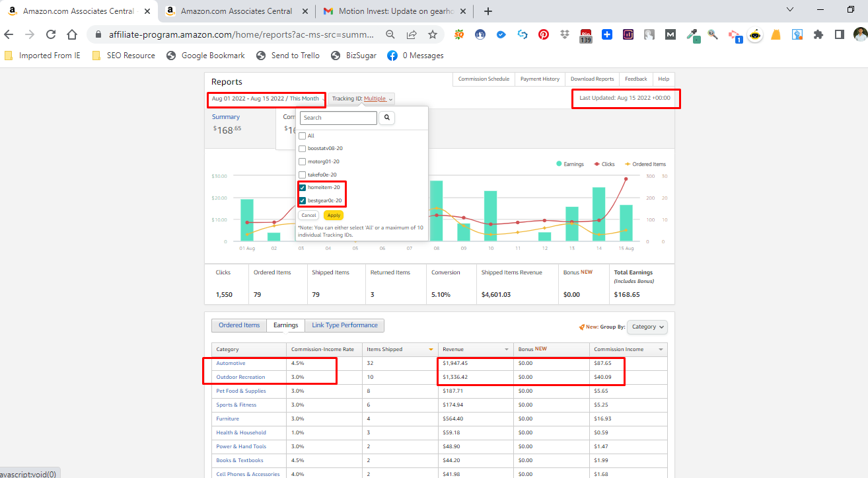Open the dark M extension icon
Viewport: 868px width, 478px height.
tap(670, 34)
